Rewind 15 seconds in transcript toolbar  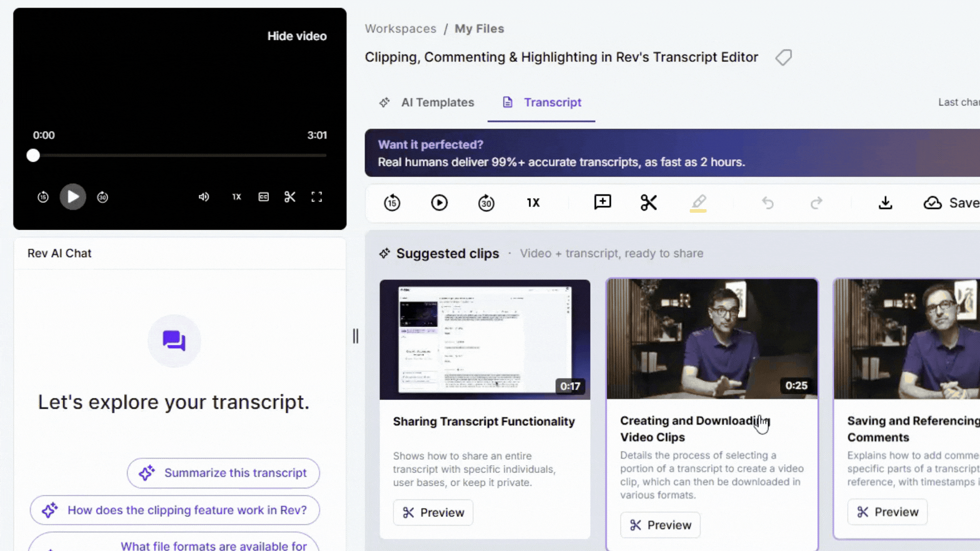(x=392, y=203)
